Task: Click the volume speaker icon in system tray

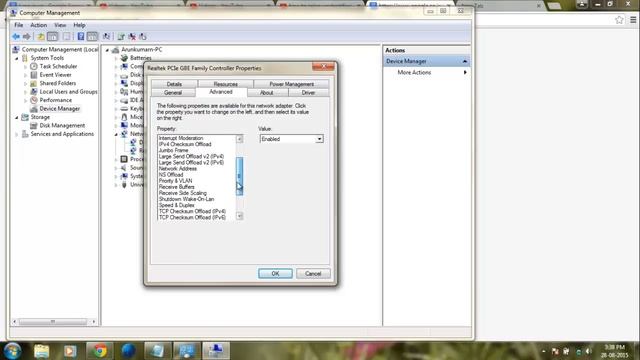Action: 588,351
